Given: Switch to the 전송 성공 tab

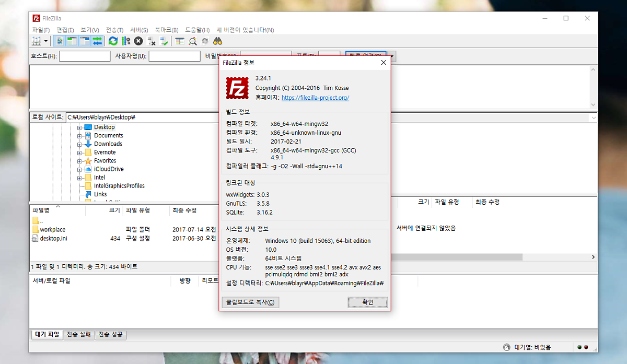Looking at the screenshot, I should pos(110,335).
